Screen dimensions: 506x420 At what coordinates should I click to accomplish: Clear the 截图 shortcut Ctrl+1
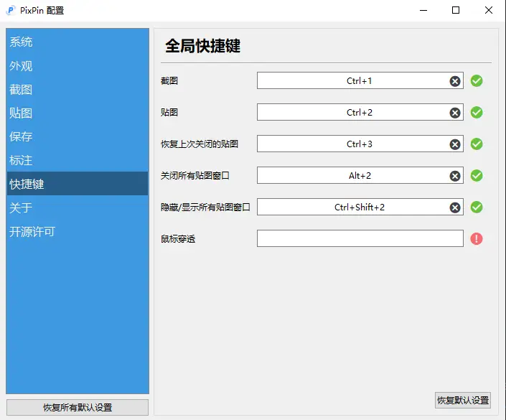(455, 81)
